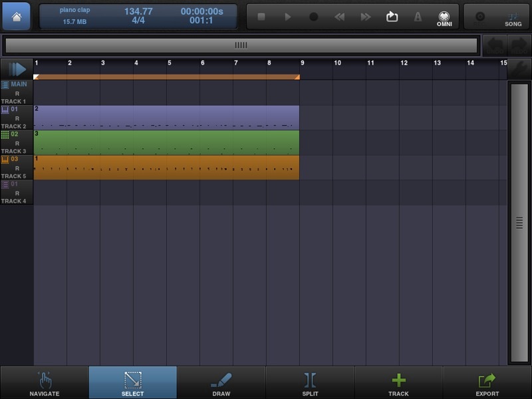
Task: Jump to bar 5 on ruler
Action: [170, 63]
